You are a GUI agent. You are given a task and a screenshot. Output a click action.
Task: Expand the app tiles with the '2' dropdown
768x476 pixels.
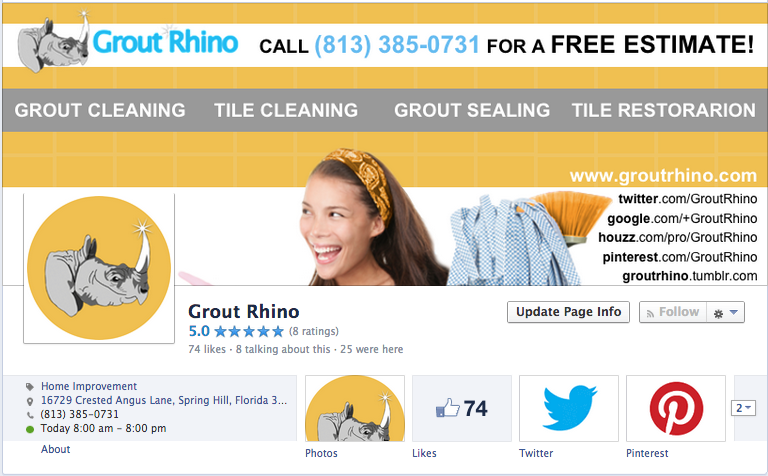[x=744, y=408]
